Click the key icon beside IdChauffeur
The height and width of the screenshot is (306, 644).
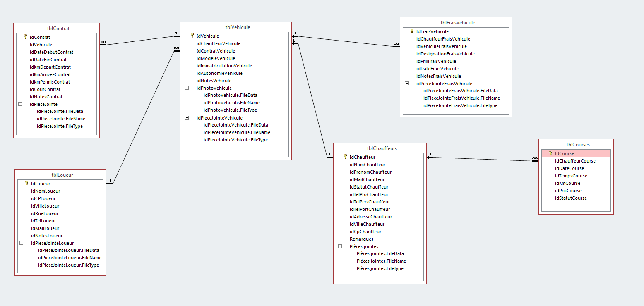(346, 157)
